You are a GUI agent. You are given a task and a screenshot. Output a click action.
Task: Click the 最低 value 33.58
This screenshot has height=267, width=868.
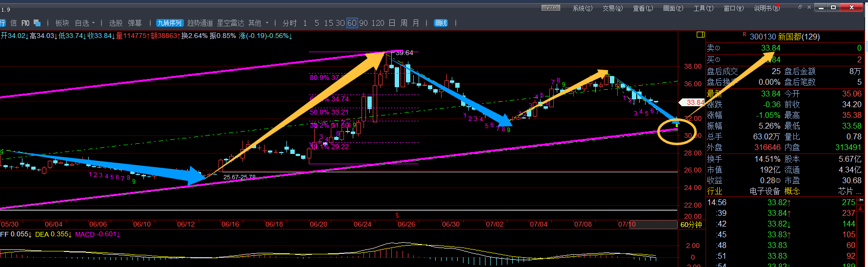coord(852,126)
